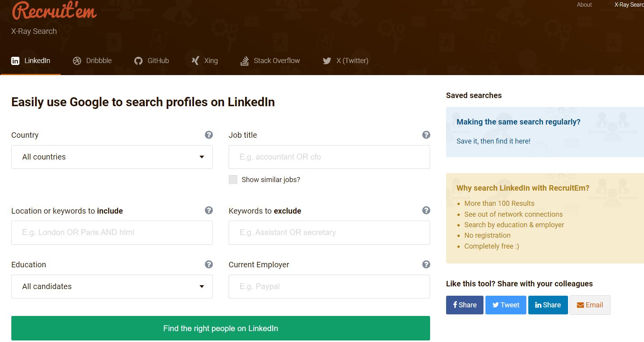Open Job title help question mark

coord(426,135)
